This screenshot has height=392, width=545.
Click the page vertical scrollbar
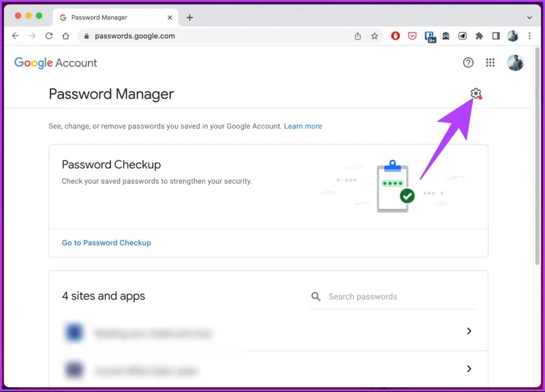coord(538,157)
